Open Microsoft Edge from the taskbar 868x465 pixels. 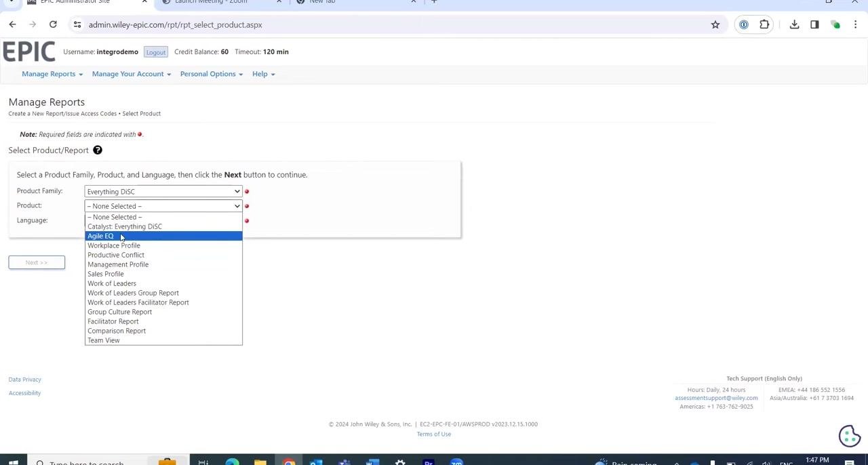(x=232, y=462)
